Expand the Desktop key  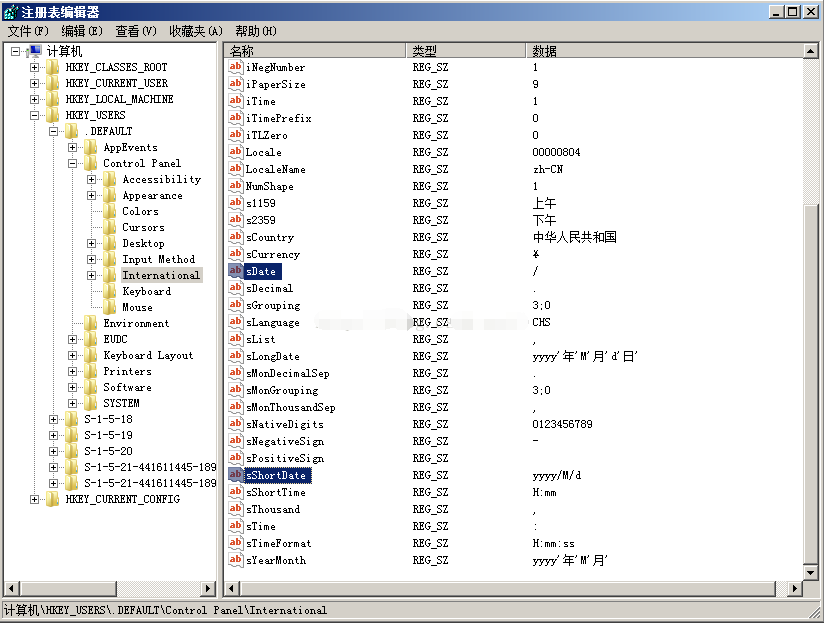click(x=91, y=243)
